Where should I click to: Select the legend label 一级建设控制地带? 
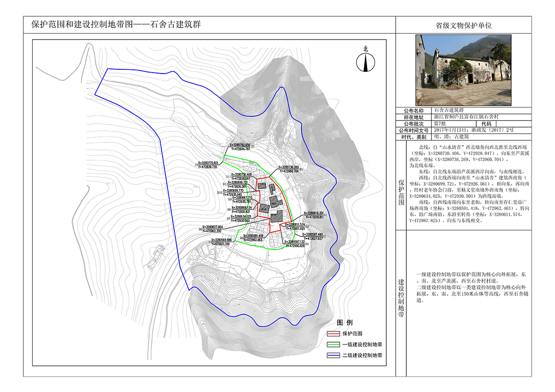tap(362, 345)
